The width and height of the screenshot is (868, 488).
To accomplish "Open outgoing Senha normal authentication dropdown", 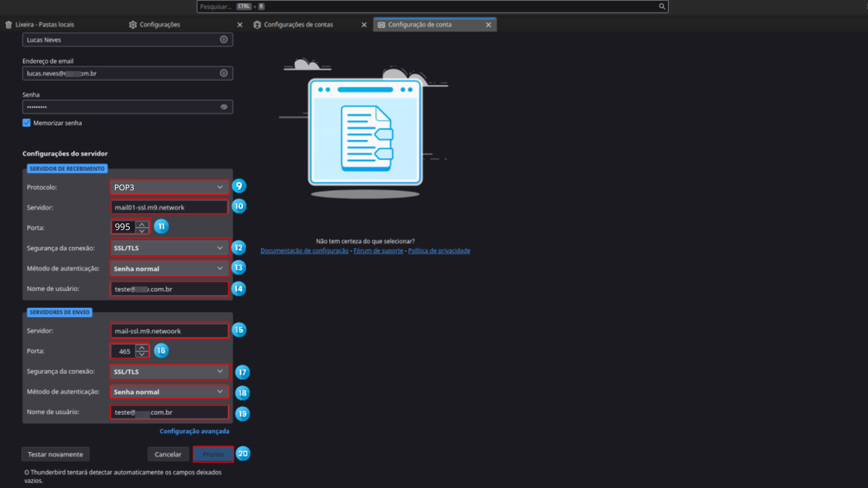I will 169,392.
